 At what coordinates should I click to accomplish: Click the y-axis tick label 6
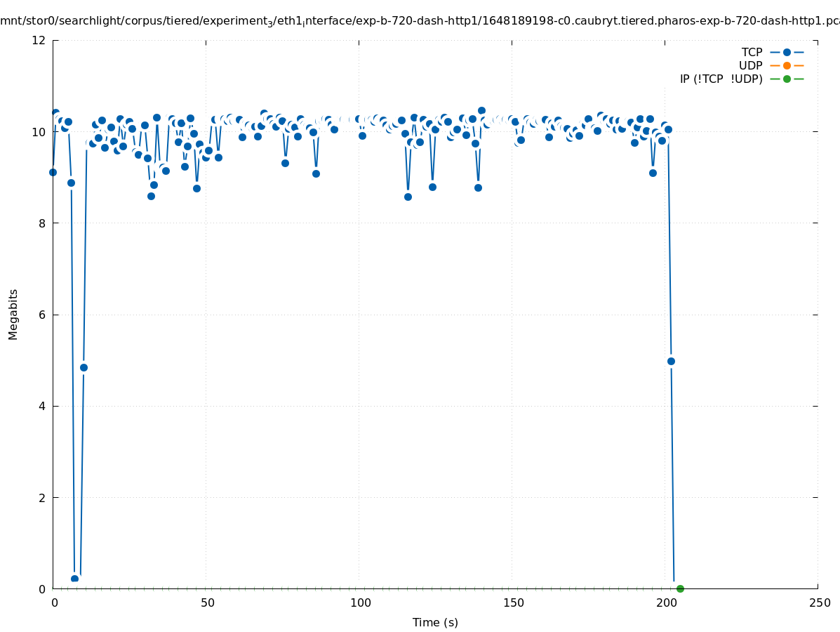[x=42, y=315]
